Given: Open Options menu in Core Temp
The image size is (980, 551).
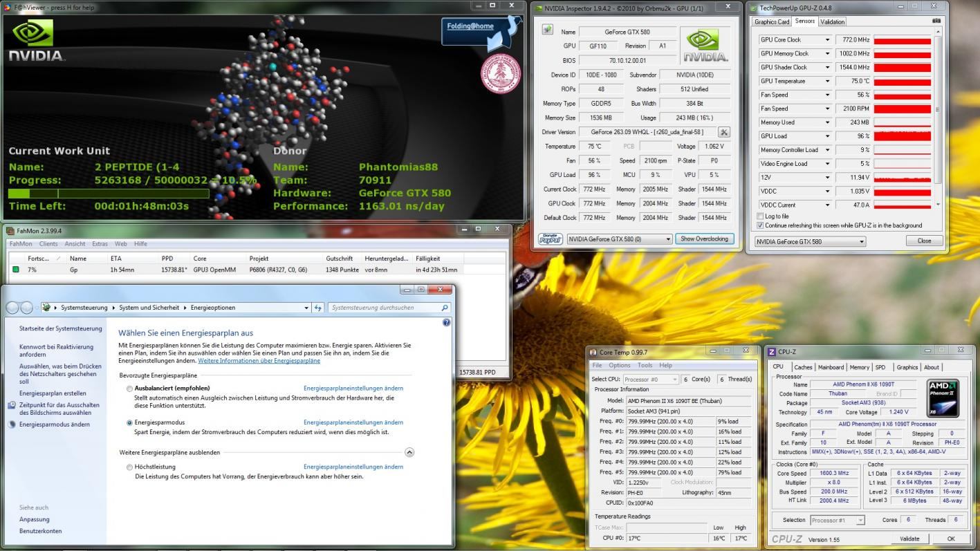Looking at the screenshot, I should coord(619,365).
